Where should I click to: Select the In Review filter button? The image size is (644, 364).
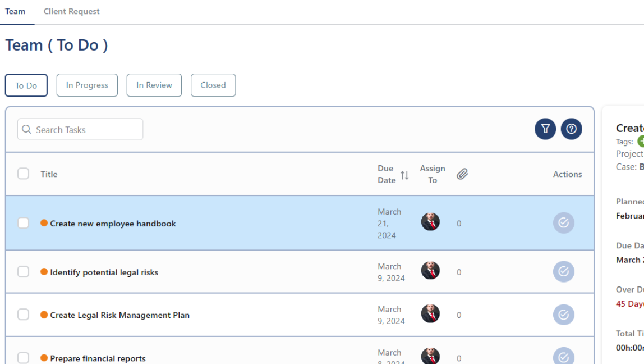[154, 85]
